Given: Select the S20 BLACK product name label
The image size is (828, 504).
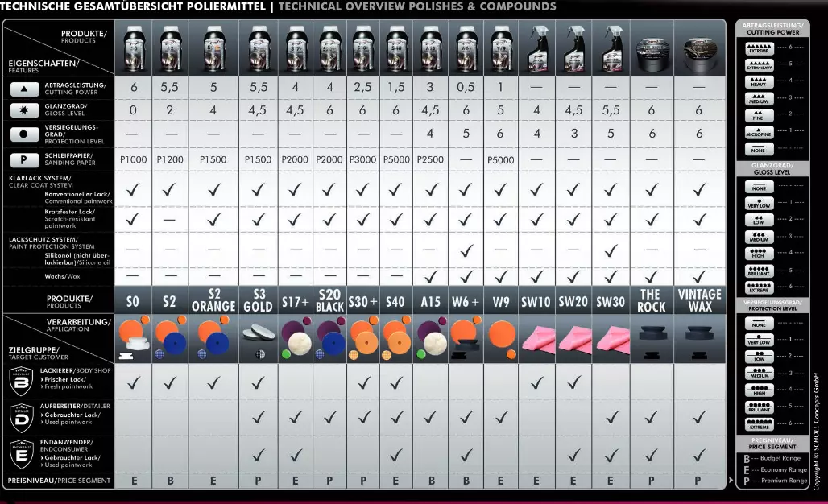Looking at the screenshot, I should coord(329,300).
